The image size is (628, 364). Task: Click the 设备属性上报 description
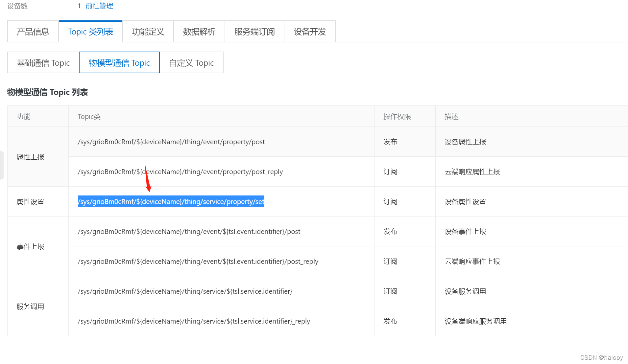(465, 142)
